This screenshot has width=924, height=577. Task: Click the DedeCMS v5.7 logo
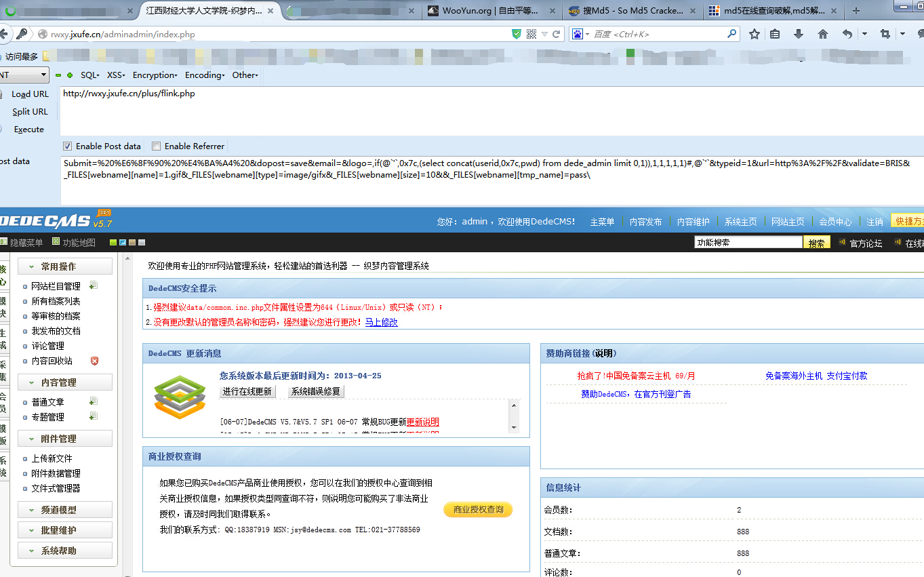click(56, 220)
